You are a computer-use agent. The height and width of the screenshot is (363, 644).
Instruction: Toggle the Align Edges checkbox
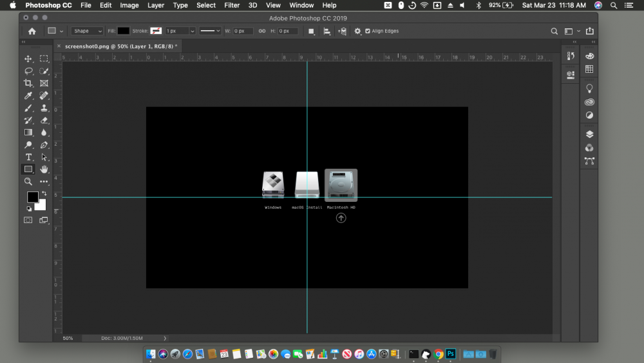tap(368, 31)
